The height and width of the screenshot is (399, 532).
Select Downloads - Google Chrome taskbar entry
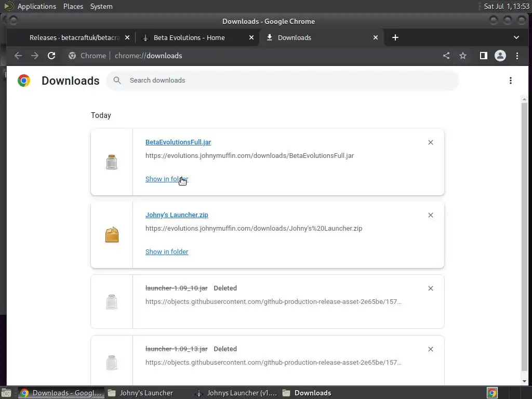(61, 393)
